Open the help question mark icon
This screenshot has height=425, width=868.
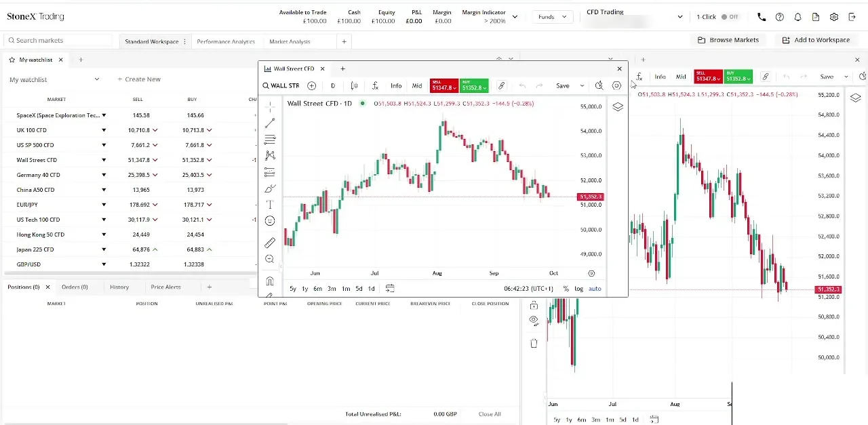pos(780,17)
